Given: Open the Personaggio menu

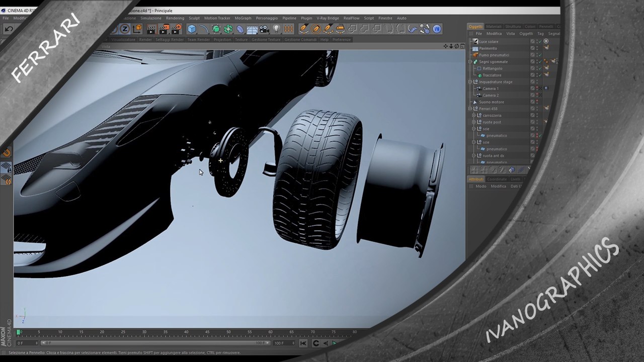Looking at the screenshot, I should 267,18.
